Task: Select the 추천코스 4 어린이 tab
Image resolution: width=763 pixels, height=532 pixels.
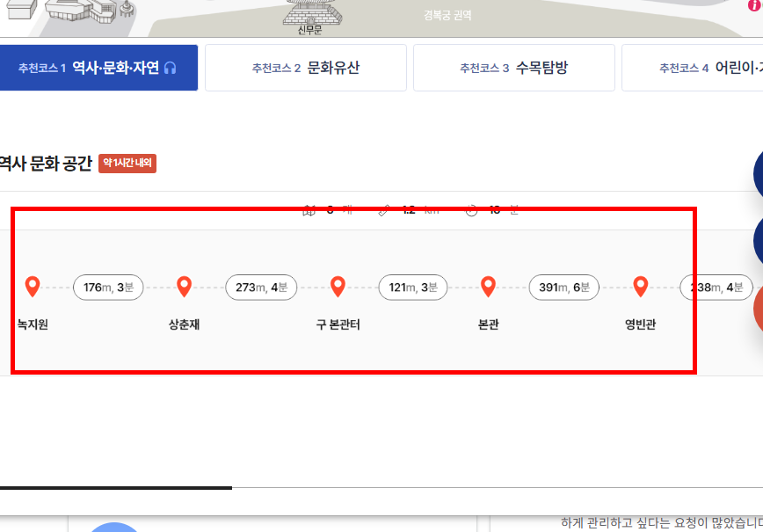Action: click(714, 67)
